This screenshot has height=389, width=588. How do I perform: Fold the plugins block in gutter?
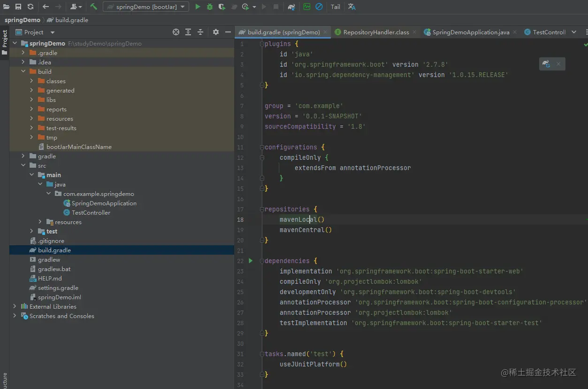pos(262,44)
